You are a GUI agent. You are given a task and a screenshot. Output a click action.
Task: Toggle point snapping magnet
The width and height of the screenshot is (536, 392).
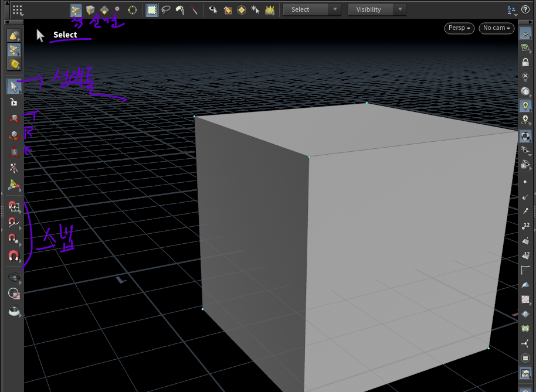(13, 238)
